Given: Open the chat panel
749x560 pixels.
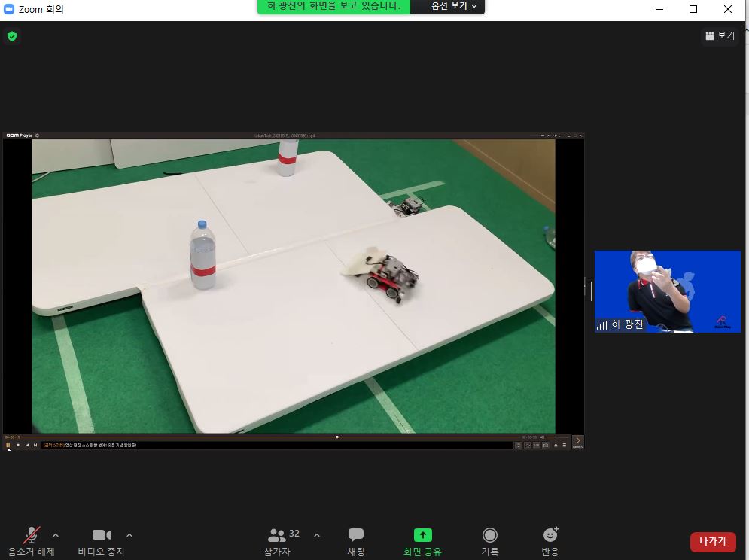Looking at the screenshot, I should (x=356, y=535).
